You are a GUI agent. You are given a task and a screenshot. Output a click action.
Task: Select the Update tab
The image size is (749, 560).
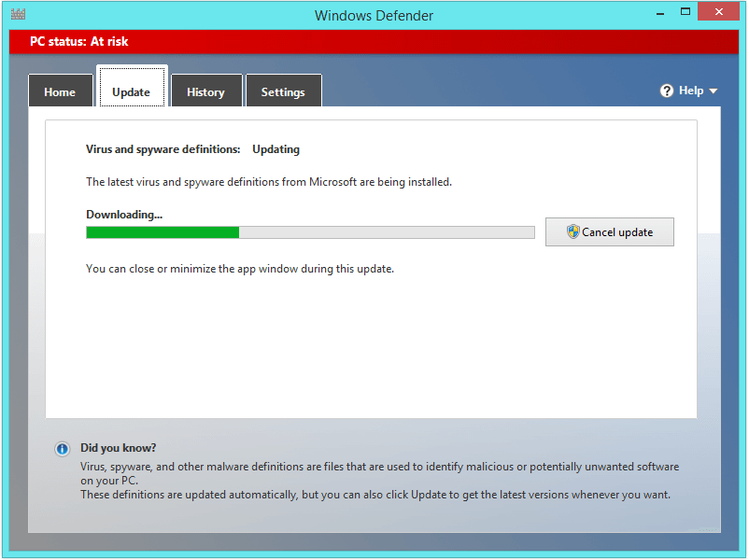click(x=132, y=88)
